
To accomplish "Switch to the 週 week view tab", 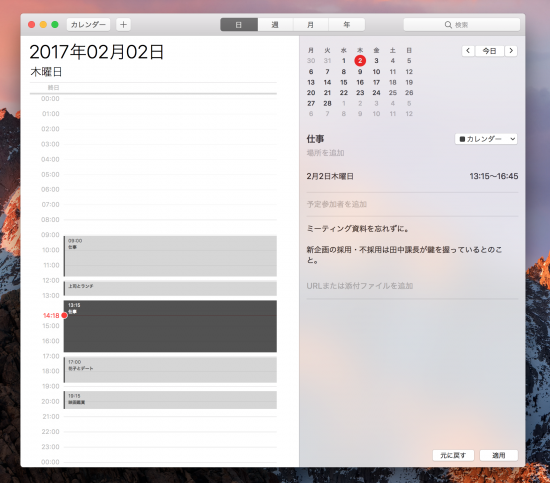I will point(275,25).
